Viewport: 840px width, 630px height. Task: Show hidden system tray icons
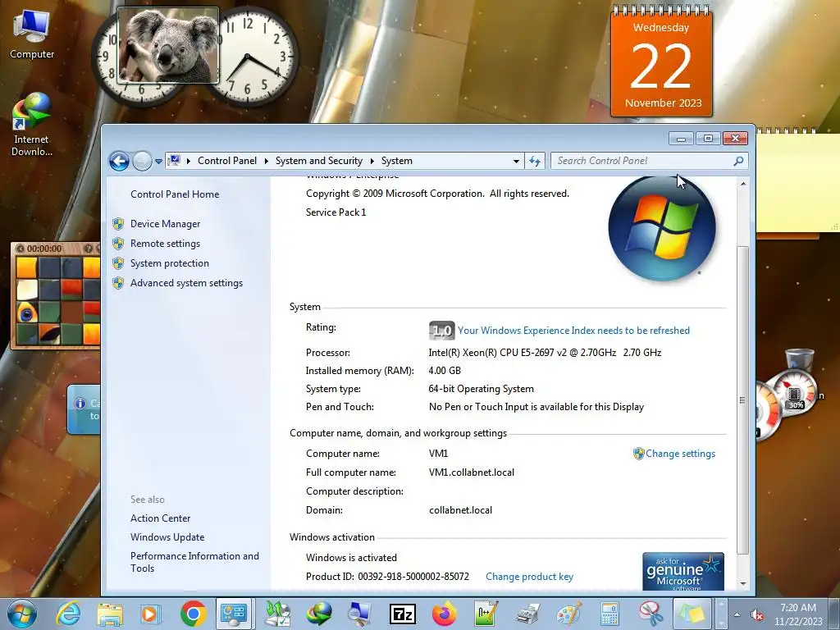tap(737, 615)
